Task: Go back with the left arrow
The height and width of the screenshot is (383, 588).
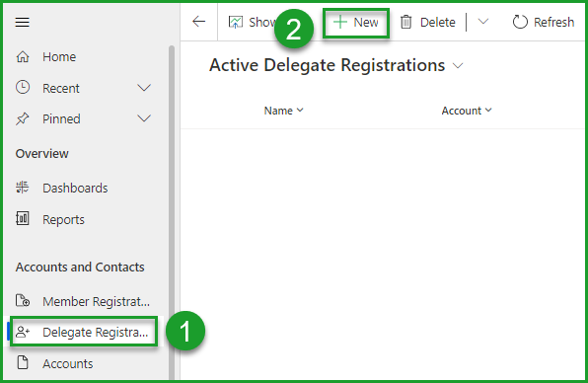Action: pos(198,22)
